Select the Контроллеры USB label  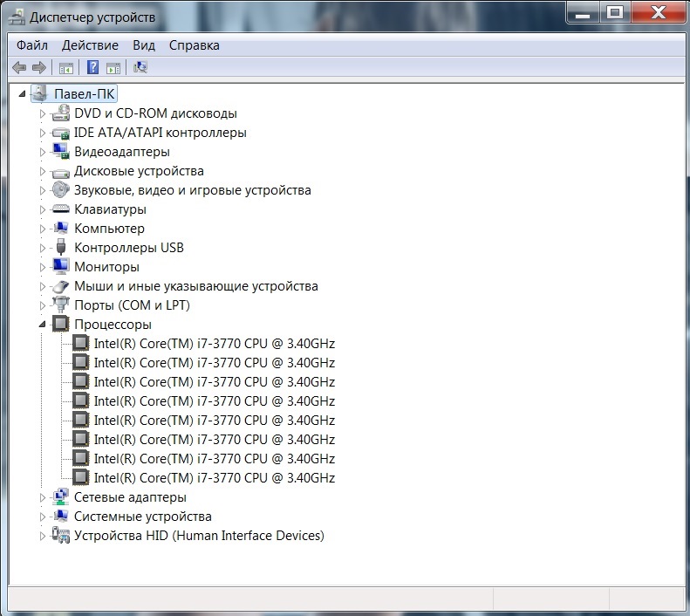coord(129,248)
